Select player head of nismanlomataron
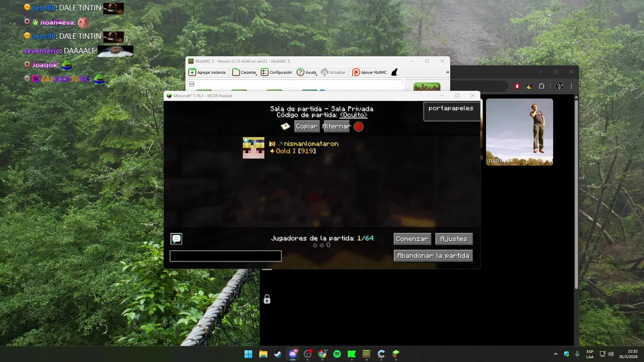Image resolution: width=644 pixels, height=362 pixels. (253, 148)
